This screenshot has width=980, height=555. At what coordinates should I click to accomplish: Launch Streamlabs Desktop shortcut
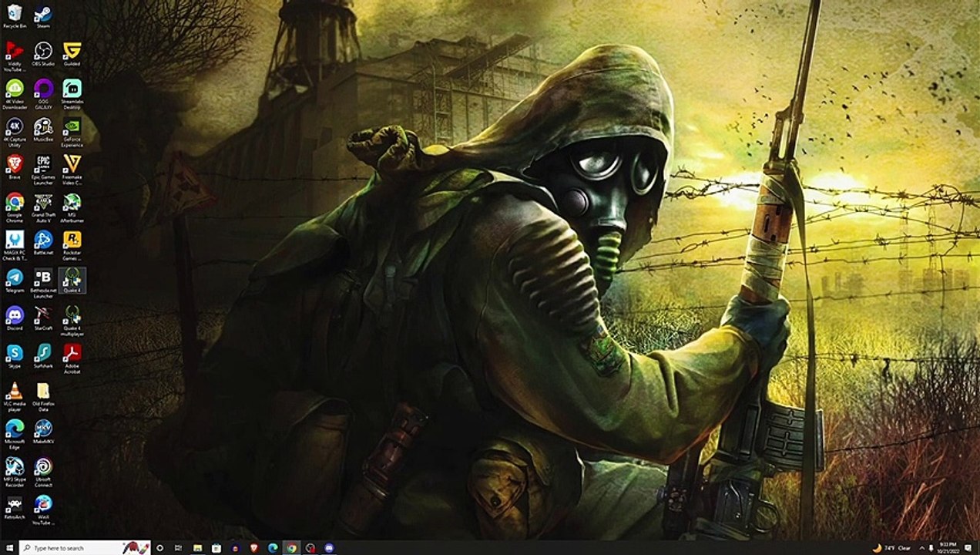point(72,93)
